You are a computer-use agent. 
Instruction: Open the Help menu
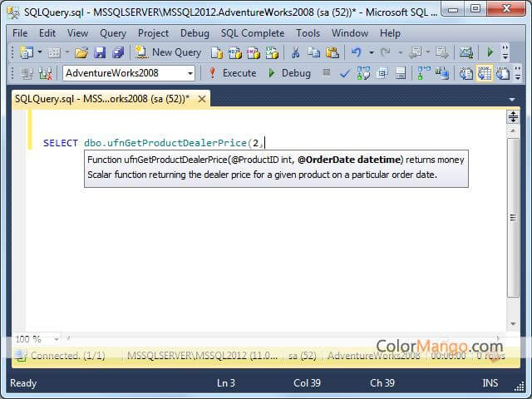coord(390,33)
